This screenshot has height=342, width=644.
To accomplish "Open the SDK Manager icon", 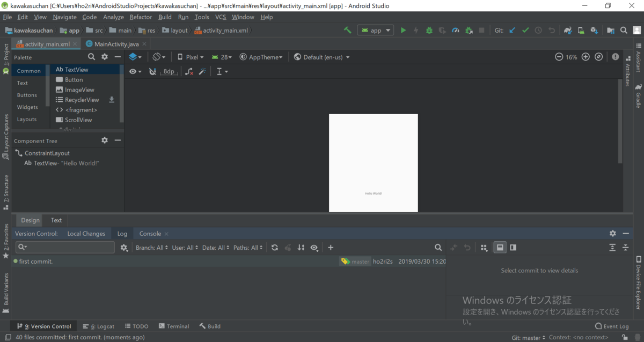I will 594,31.
